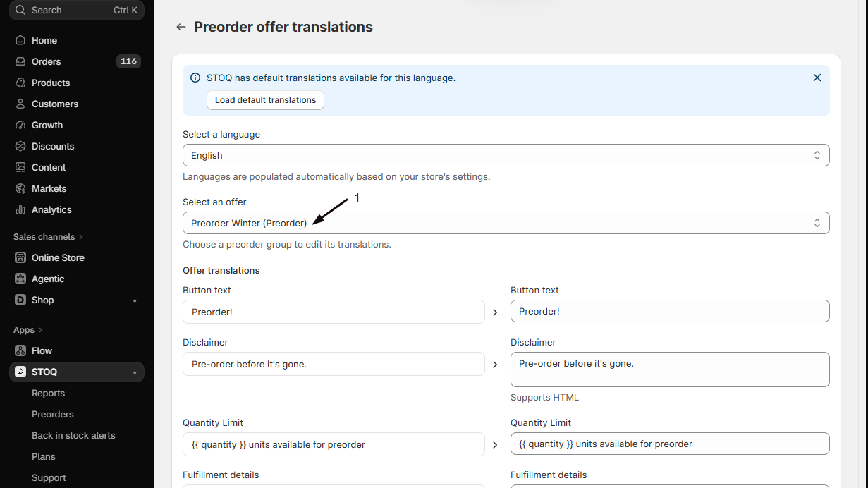Expand the Apps section
The height and width of the screenshot is (488, 868).
28,330
